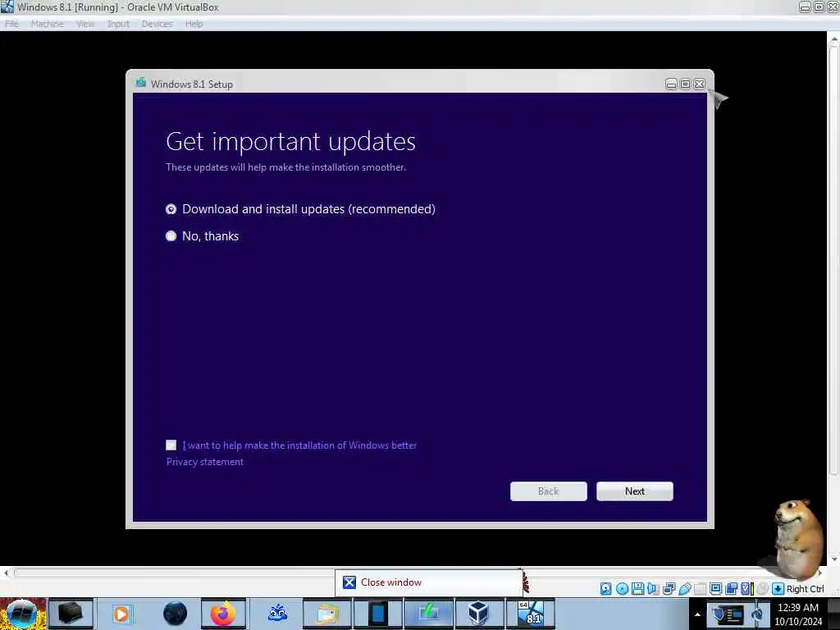Image resolution: width=840 pixels, height=630 pixels.
Task: Click the vertical scrollbar of VM window
Action: (833, 298)
